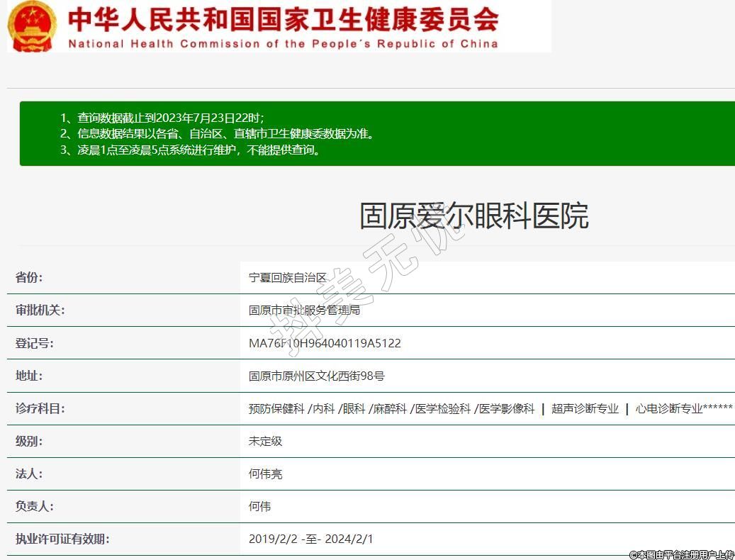
Task: Click the 本图由平台注册用户上传 watermark text
Action: [681, 554]
